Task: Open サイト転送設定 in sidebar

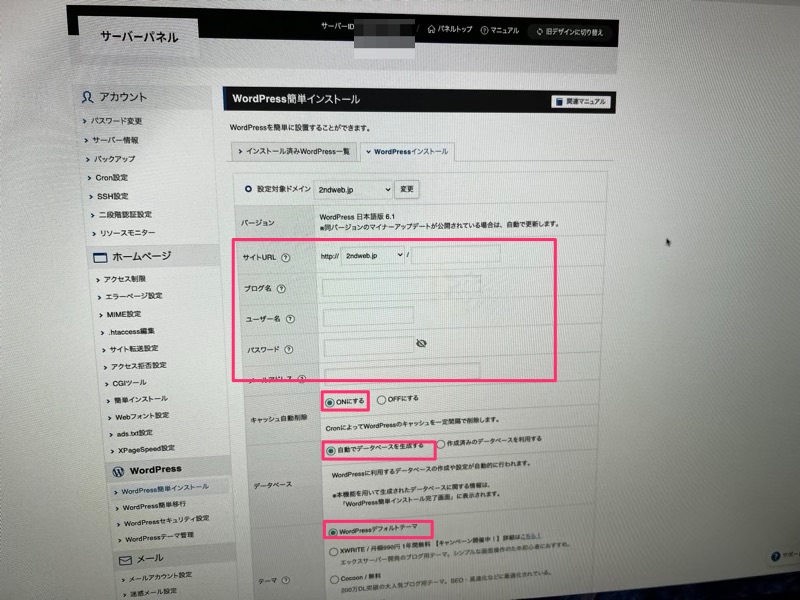Action: [x=134, y=349]
